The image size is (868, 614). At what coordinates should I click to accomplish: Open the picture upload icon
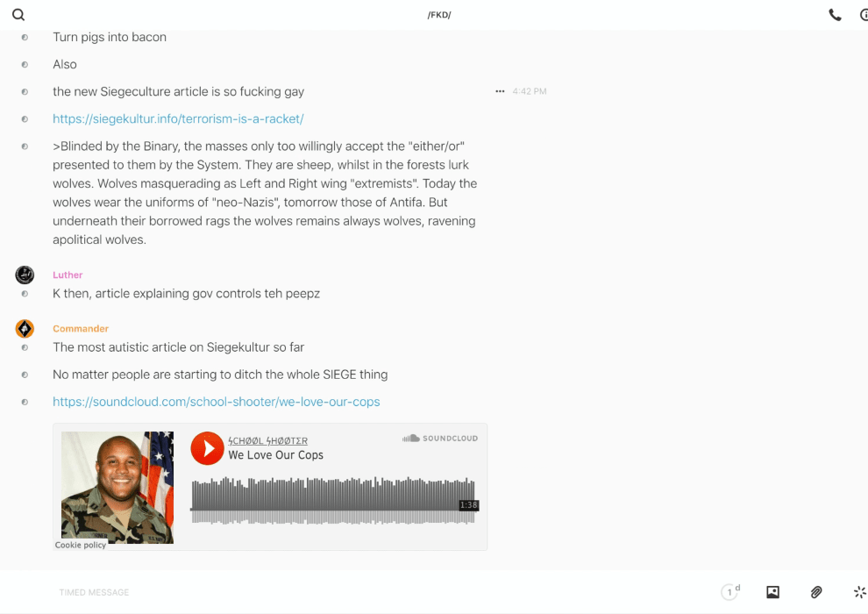click(x=772, y=592)
